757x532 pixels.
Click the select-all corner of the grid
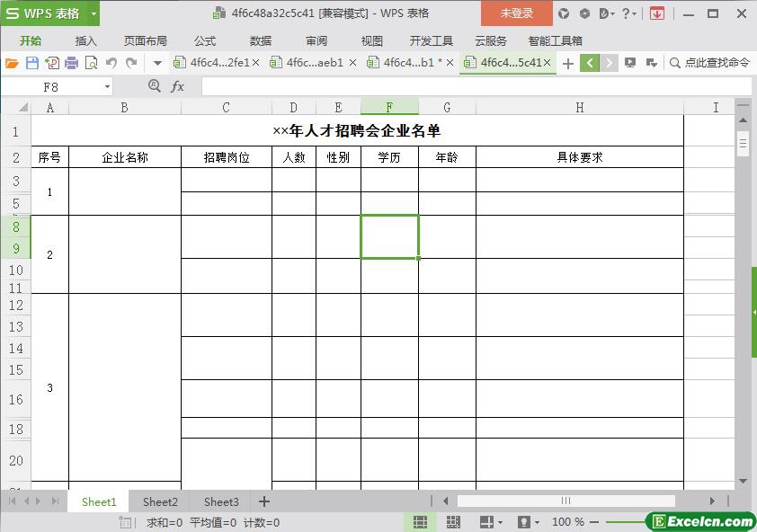coord(17,107)
